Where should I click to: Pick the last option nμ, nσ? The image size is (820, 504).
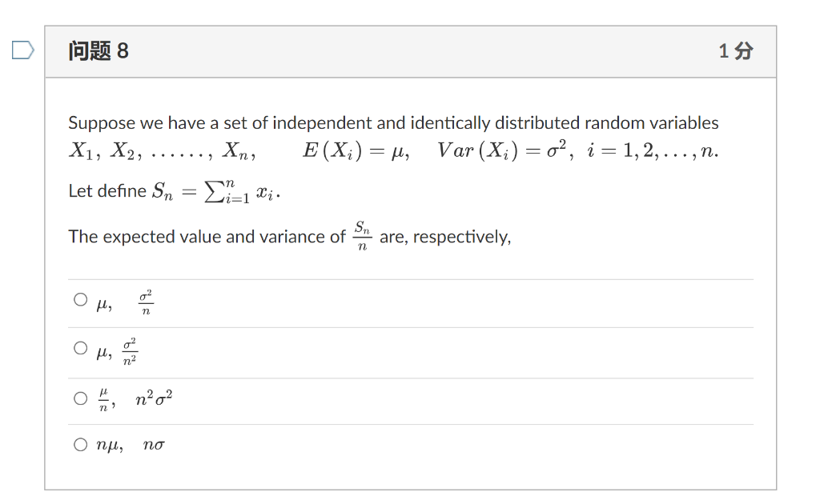pyautogui.click(x=81, y=444)
